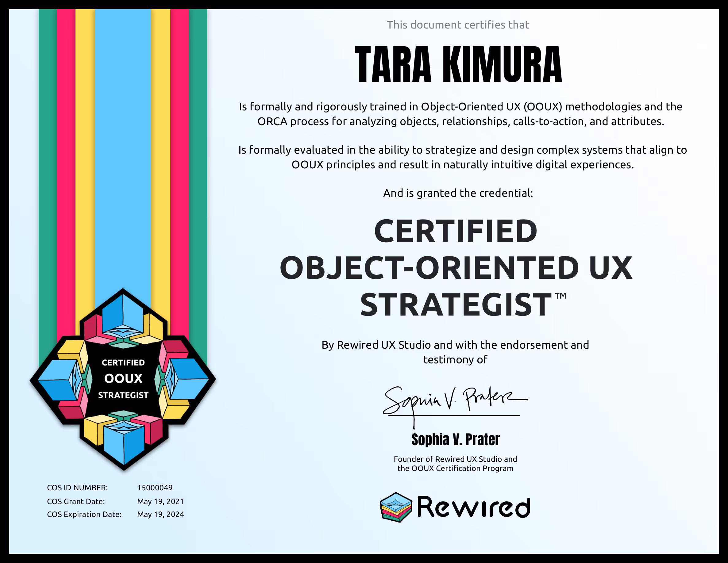This screenshot has height=563, width=728.
Task: Click the Rewired wordmark text
Action: tap(473, 507)
